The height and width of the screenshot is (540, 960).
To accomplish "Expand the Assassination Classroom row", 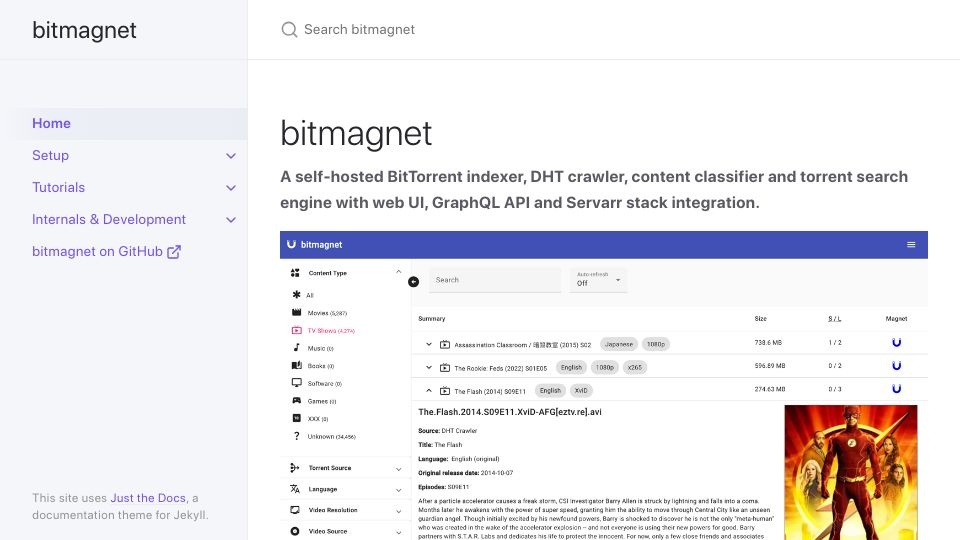I will [x=429, y=344].
